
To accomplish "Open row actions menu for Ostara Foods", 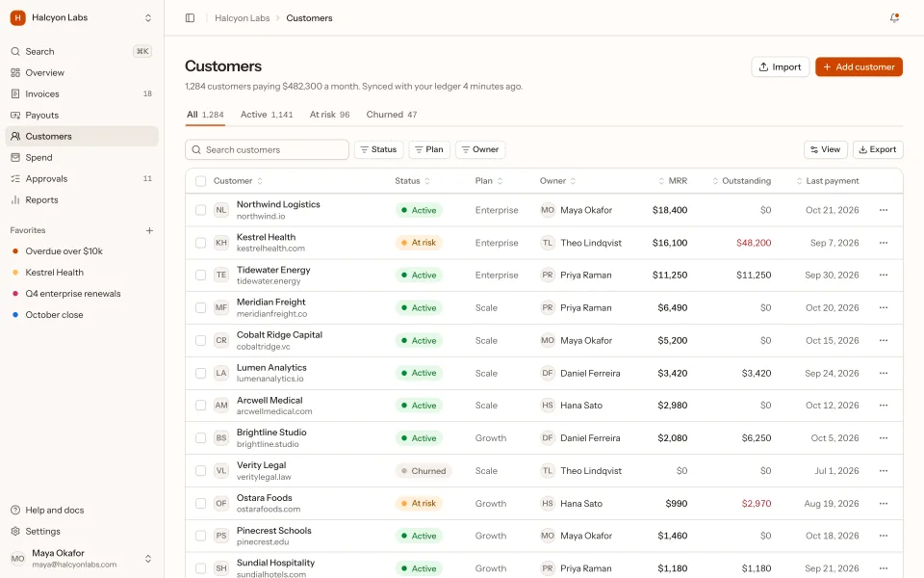I will click(884, 503).
